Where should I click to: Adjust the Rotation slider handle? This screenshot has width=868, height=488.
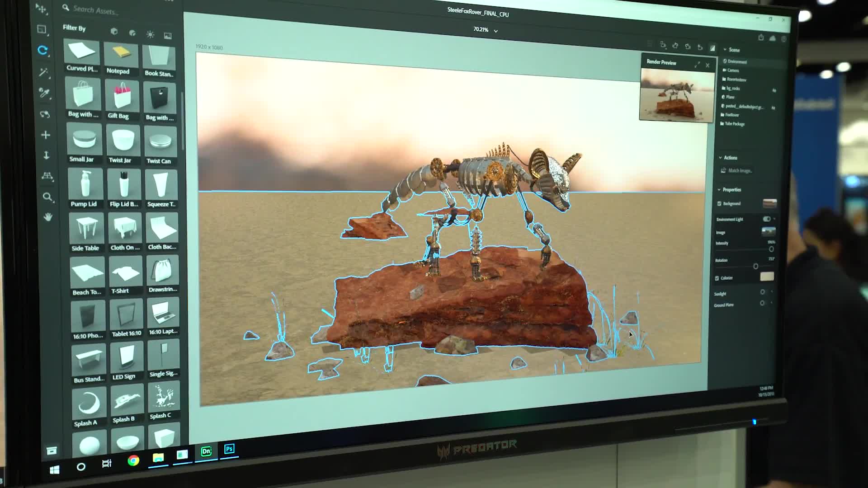pyautogui.click(x=755, y=266)
